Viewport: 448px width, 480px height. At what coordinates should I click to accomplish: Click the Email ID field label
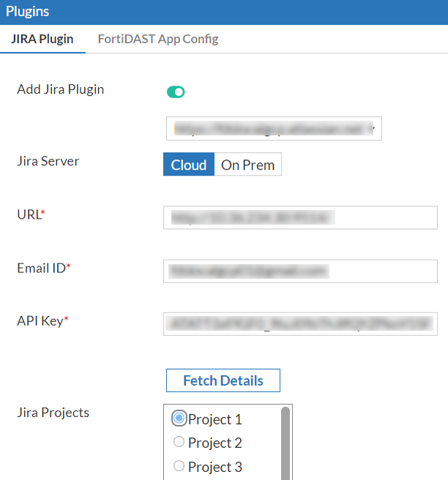pos(44,268)
